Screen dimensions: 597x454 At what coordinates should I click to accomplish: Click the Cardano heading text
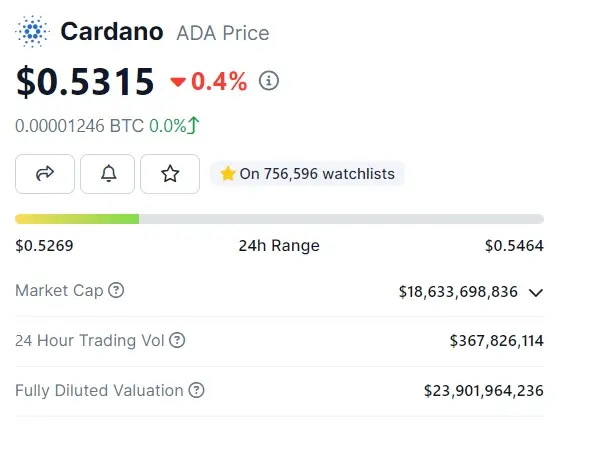pos(112,31)
